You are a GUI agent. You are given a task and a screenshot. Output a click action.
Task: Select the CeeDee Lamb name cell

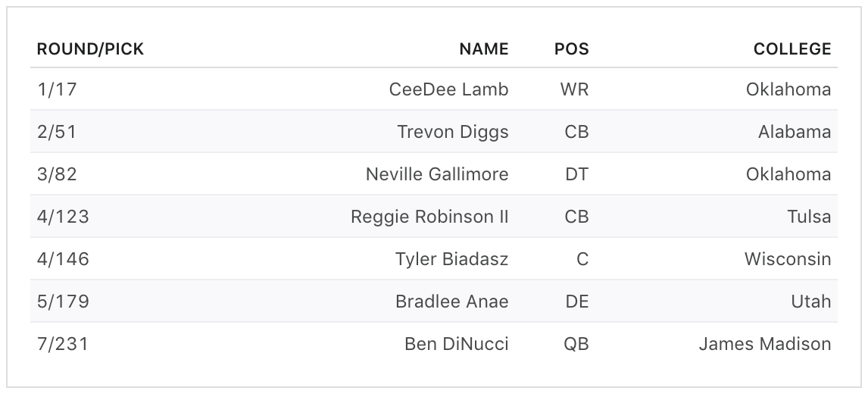coord(448,89)
